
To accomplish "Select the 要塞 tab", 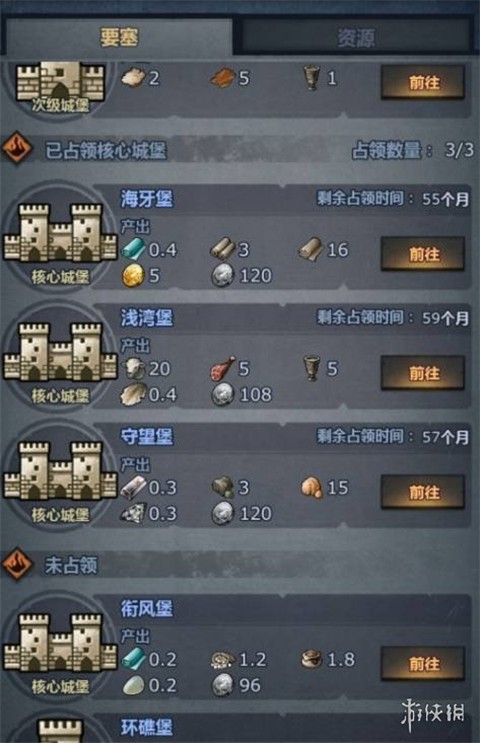I will pyautogui.click(x=118, y=37).
